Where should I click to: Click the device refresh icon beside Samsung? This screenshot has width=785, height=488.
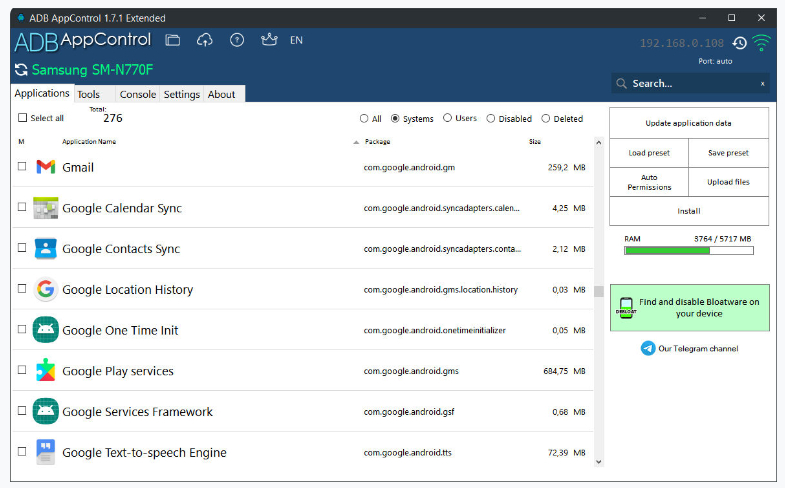tap(21, 70)
